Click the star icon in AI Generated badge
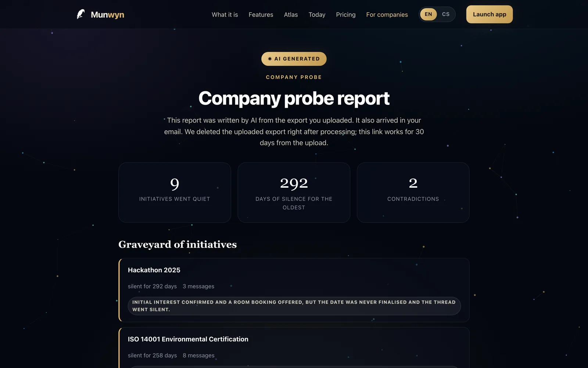588x368 pixels. (270, 59)
